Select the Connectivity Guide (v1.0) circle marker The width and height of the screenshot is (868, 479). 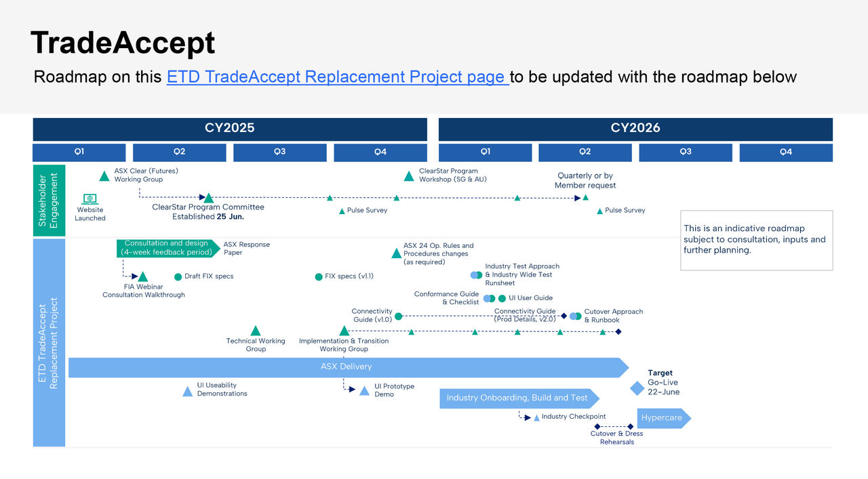(399, 316)
